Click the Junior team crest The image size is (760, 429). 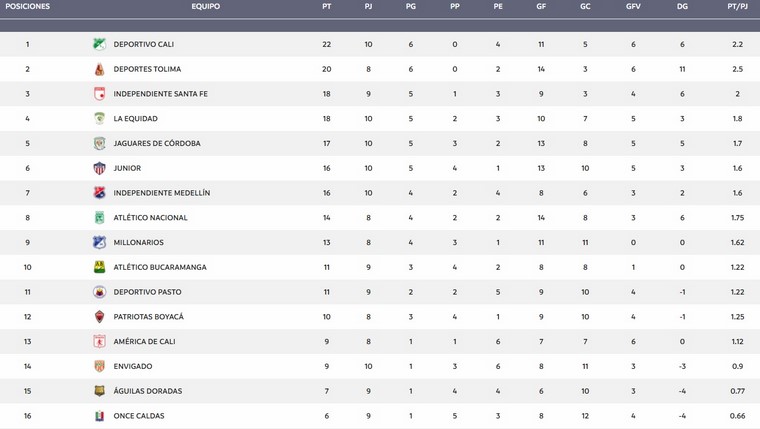[x=99, y=168]
